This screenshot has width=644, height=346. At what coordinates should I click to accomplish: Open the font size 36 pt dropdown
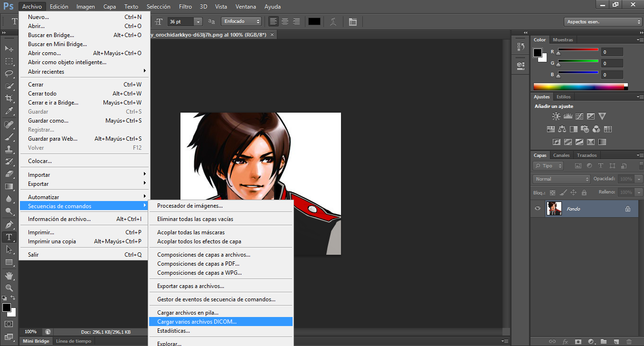tap(198, 21)
